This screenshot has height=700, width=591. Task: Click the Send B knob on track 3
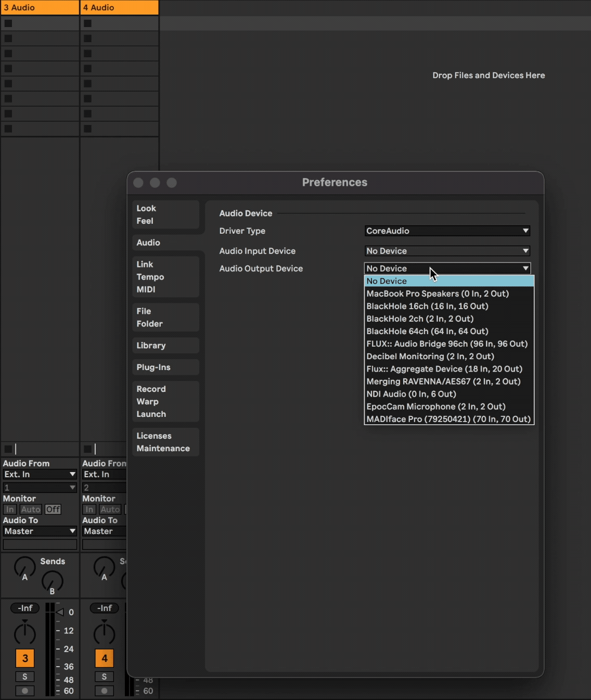coord(52,581)
